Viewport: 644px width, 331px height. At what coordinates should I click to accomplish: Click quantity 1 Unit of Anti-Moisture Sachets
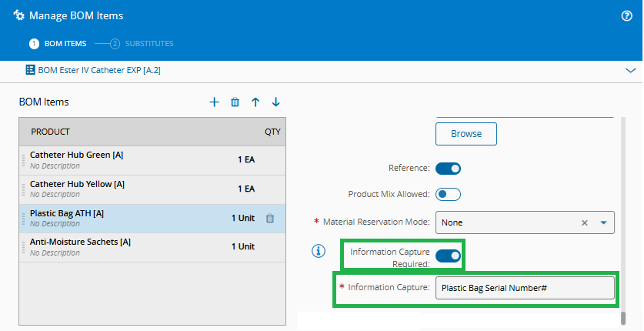click(x=243, y=247)
